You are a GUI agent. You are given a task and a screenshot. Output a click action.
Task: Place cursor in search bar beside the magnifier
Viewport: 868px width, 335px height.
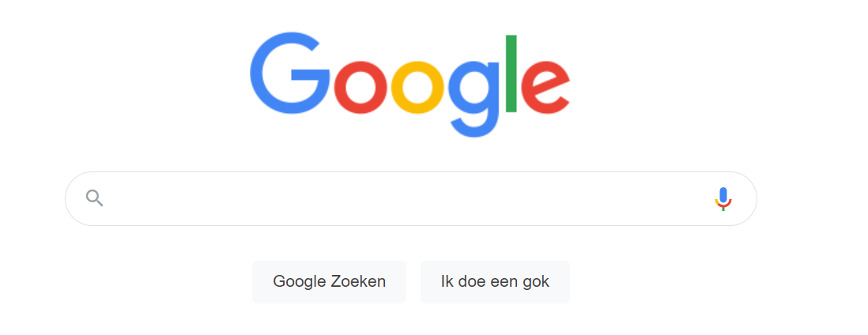(x=166, y=199)
